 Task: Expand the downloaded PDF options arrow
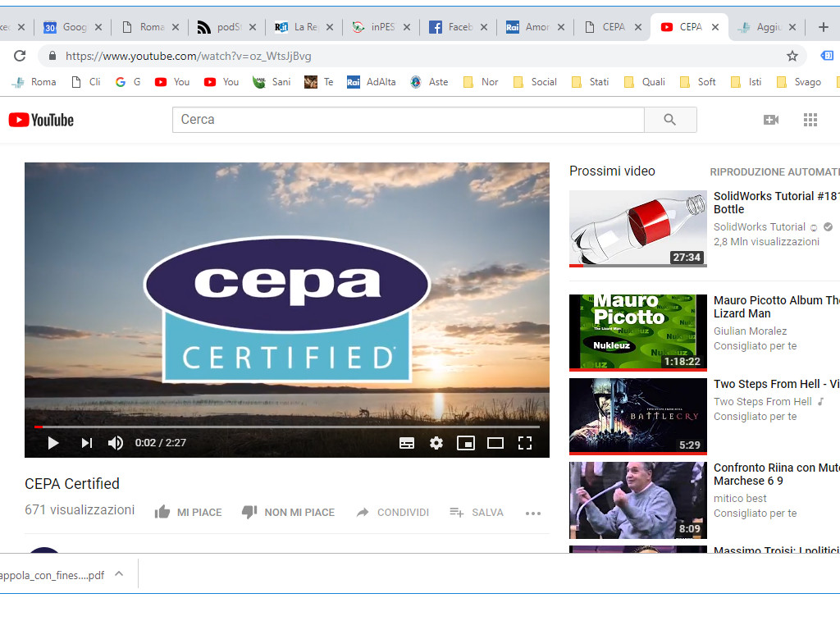pos(119,574)
